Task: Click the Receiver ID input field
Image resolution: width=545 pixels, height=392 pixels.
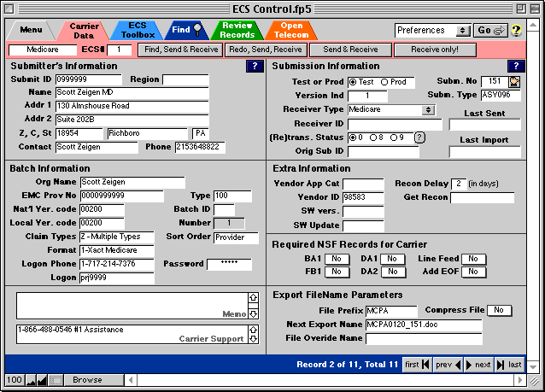Action: point(395,124)
